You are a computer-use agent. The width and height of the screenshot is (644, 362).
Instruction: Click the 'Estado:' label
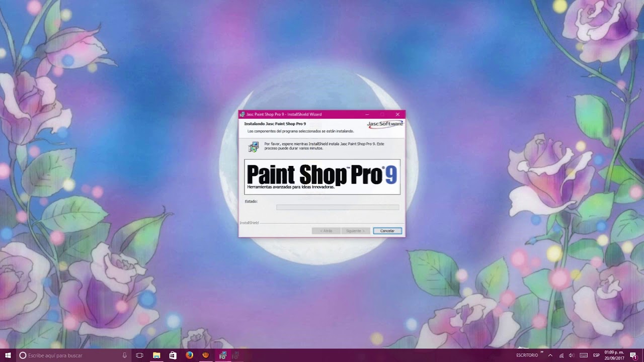coord(251,201)
